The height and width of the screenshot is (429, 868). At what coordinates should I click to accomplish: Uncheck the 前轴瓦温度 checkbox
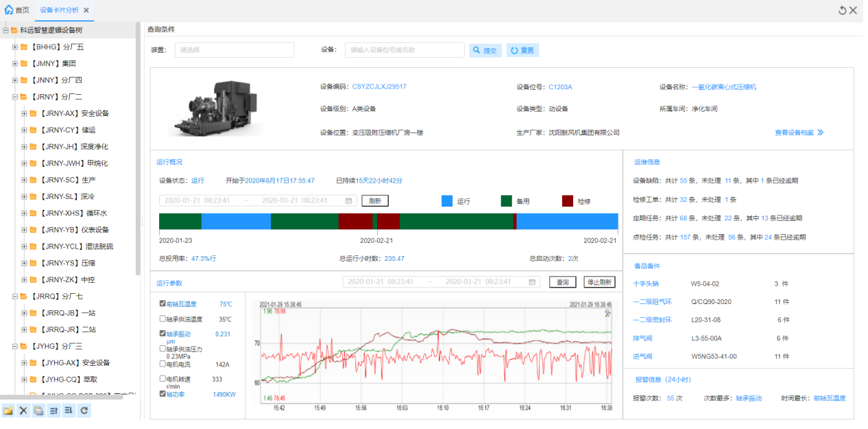[162, 303]
